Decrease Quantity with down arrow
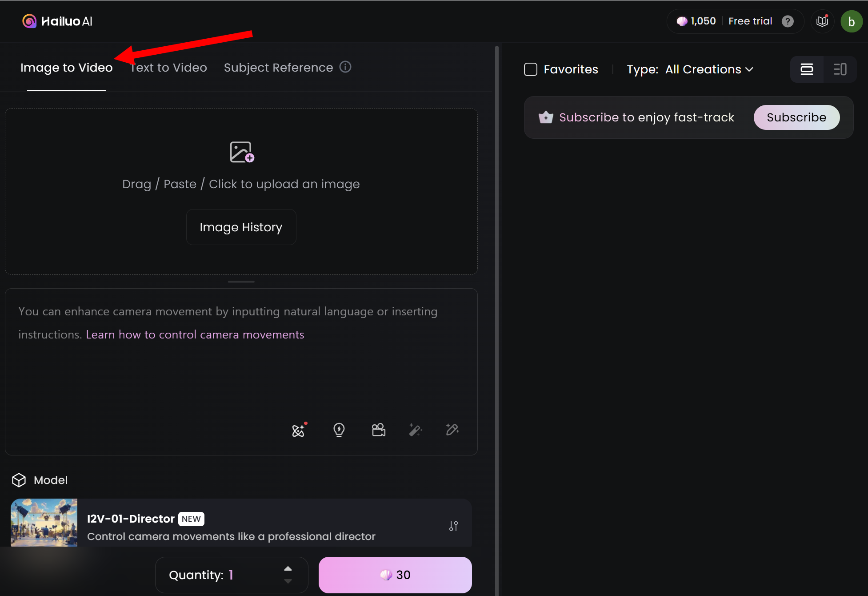This screenshot has height=596, width=868. [x=288, y=581]
